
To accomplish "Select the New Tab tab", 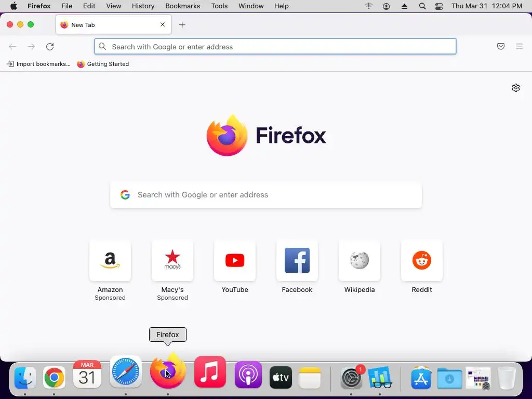I will coord(113,24).
